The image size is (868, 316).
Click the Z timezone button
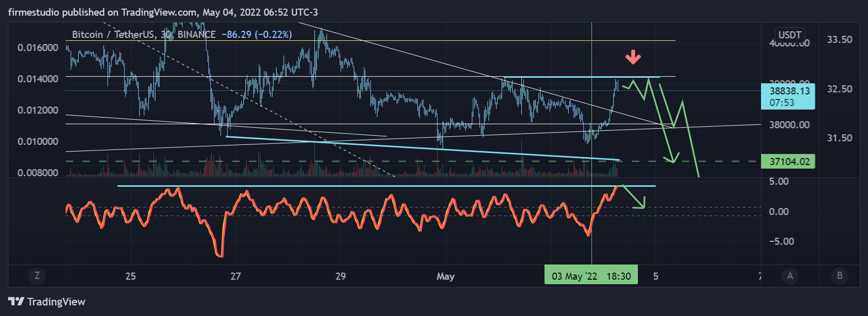(x=37, y=276)
